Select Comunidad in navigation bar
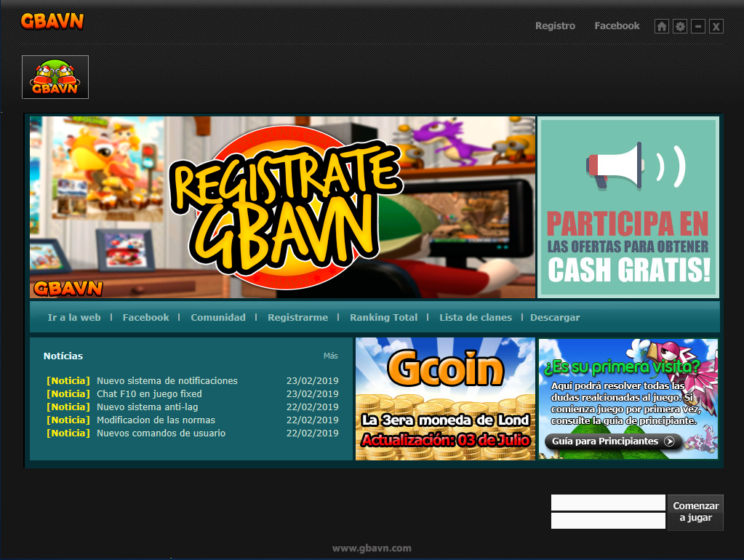 pos(218,318)
